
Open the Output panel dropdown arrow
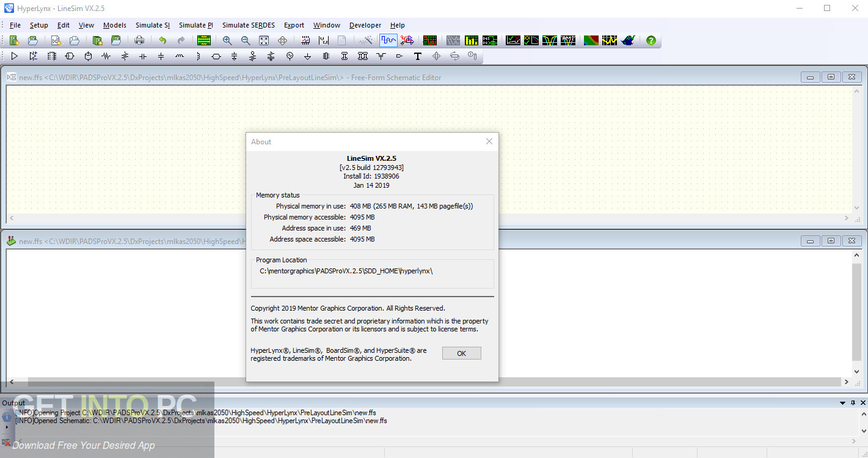843,403
